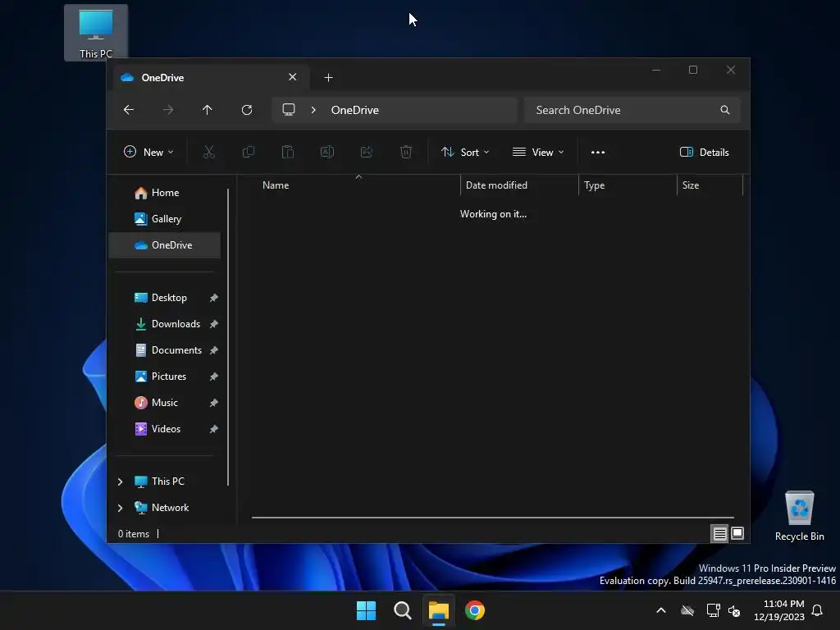The height and width of the screenshot is (630, 840).
Task: Sort by the Name column header
Action: pos(358,185)
